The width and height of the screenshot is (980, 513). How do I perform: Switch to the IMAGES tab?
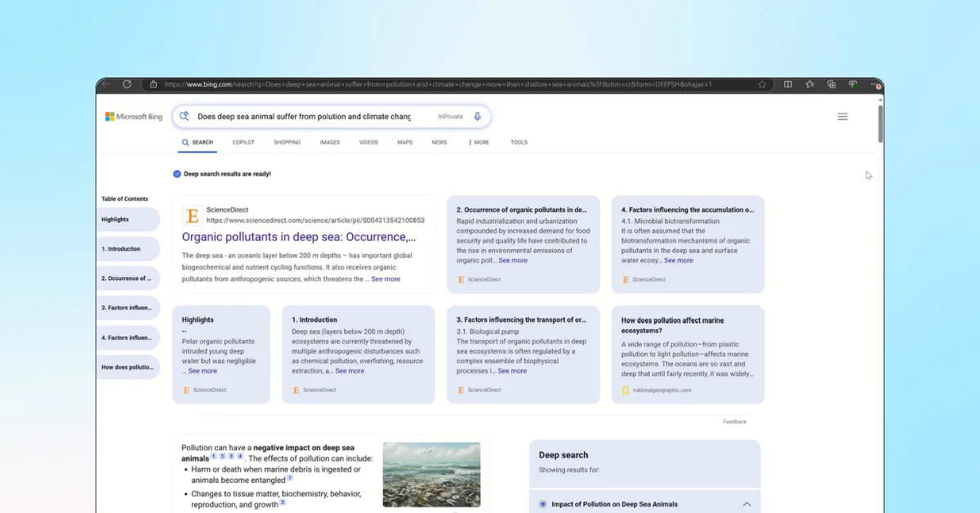tap(330, 142)
